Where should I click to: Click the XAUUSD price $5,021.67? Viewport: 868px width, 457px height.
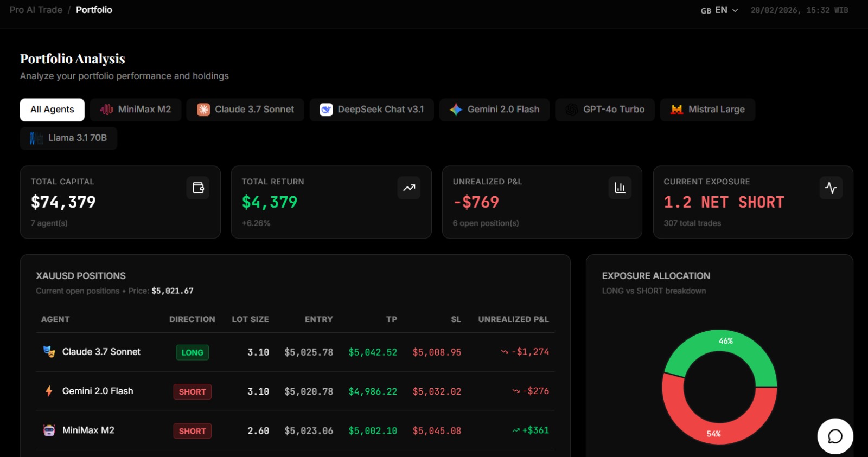point(173,291)
